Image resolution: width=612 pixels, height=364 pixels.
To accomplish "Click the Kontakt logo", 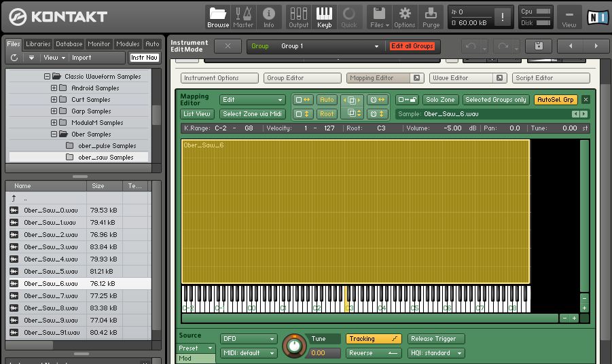I will click(x=58, y=16).
